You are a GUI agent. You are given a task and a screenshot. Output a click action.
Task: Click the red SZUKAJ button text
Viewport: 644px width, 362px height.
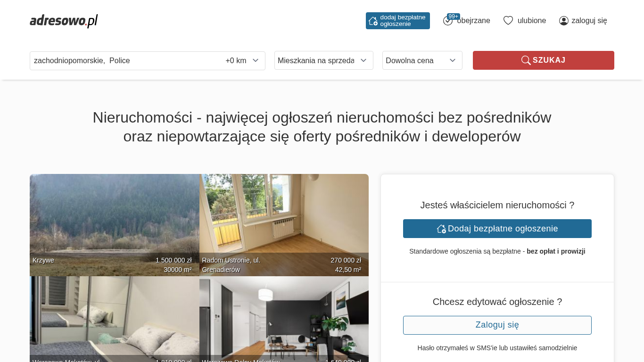point(549,60)
